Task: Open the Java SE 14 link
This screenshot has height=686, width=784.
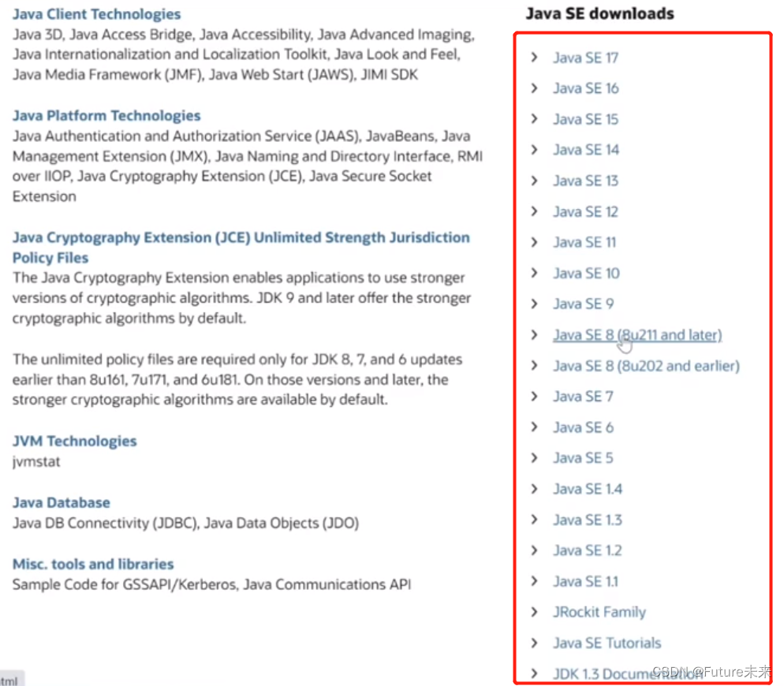Action: (586, 150)
